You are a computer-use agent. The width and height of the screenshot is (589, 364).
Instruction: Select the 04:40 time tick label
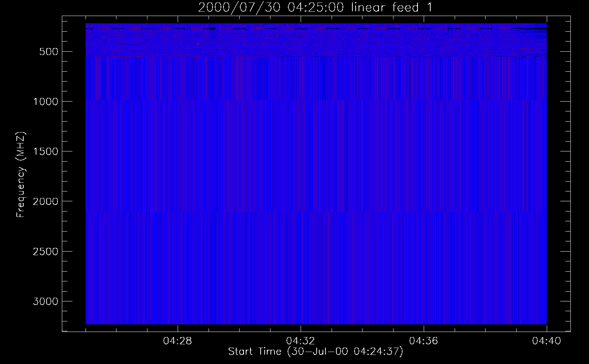point(547,341)
